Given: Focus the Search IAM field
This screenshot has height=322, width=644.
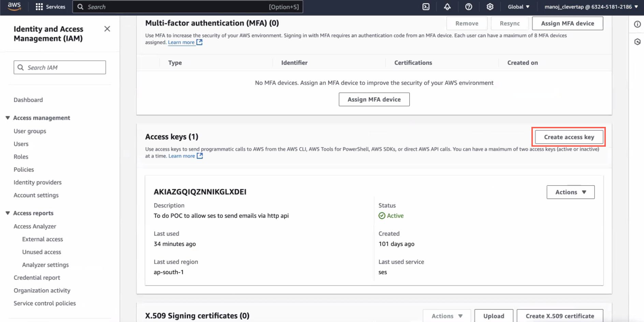Looking at the screenshot, I should click(x=60, y=68).
